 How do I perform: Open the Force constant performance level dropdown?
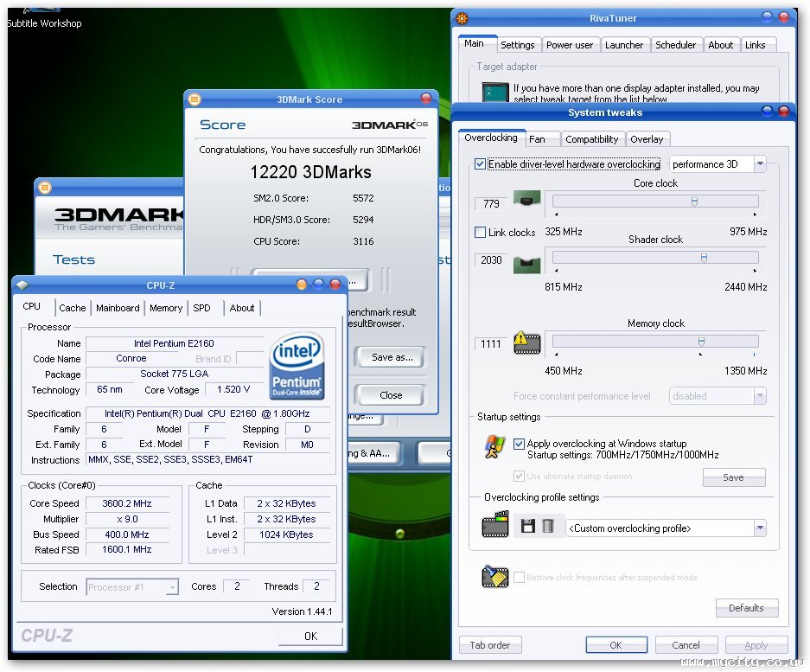[760, 396]
